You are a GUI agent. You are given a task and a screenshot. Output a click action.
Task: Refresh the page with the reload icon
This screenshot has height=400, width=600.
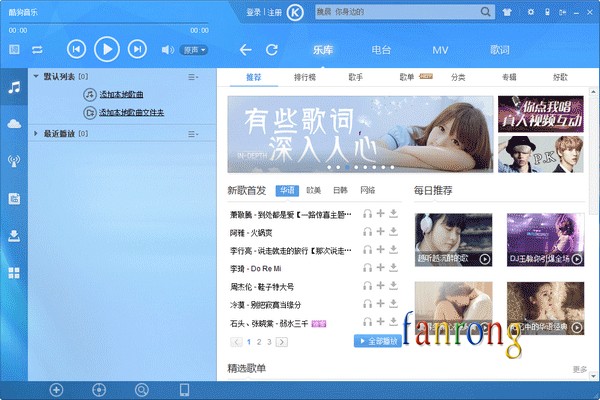[x=272, y=50]
